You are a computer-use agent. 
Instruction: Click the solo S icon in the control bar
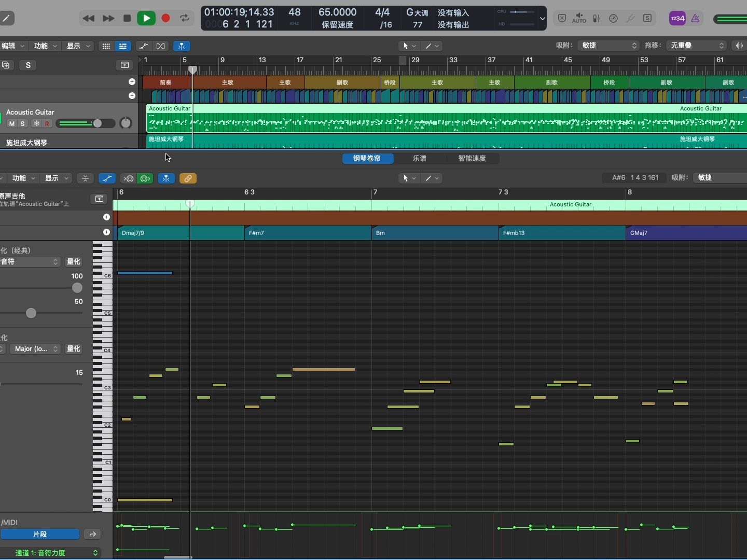click(x=648, y=18)
